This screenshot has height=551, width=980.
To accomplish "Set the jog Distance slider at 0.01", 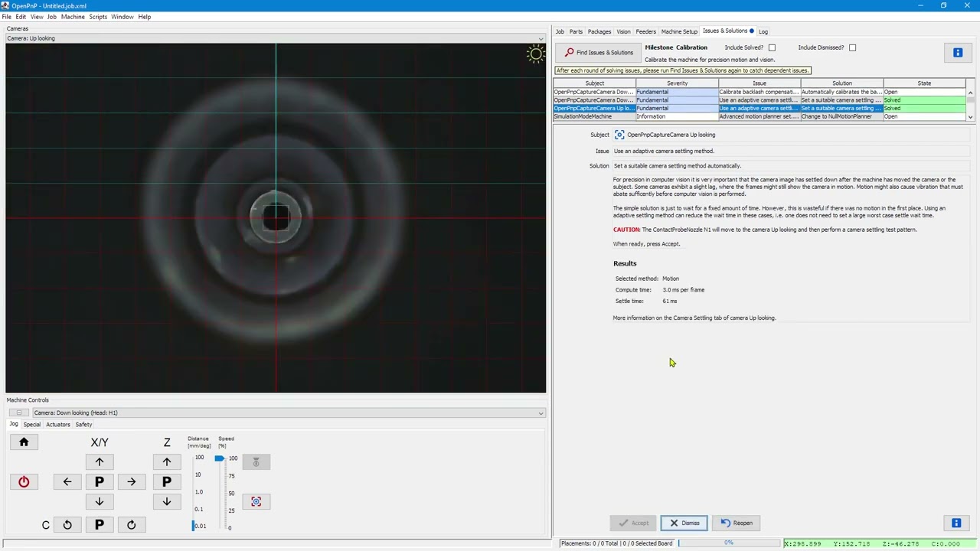I will 194,526.
